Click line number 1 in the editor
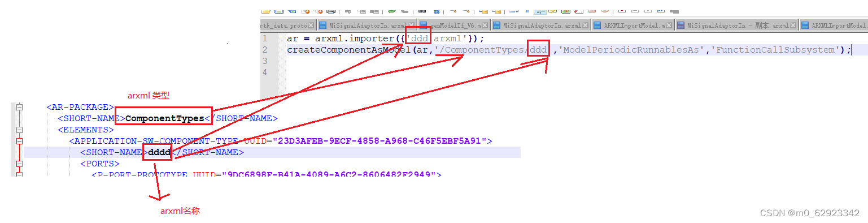The height and width of the screenshot is (223, 868). point(264,38)
